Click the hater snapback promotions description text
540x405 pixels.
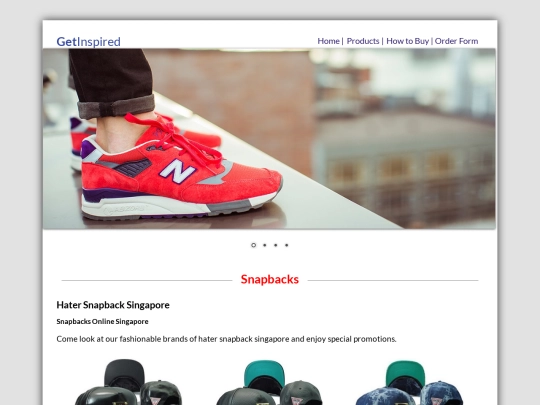[x=226, y=339]
